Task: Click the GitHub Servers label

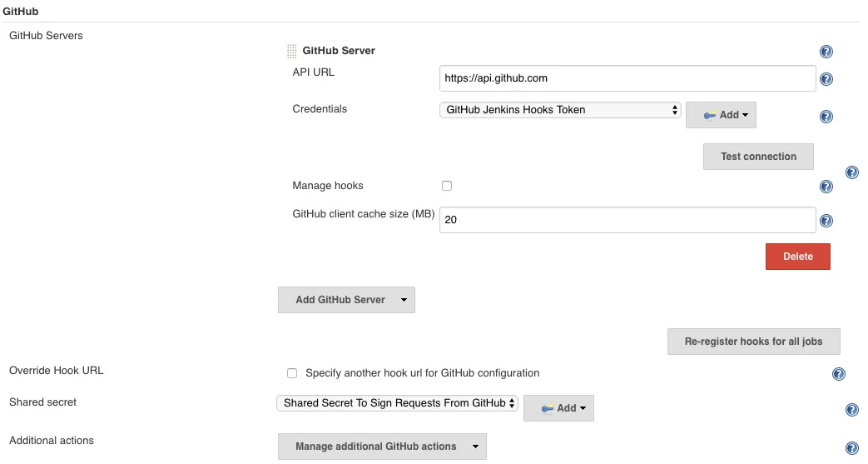Action: click(x=46, y=36)
